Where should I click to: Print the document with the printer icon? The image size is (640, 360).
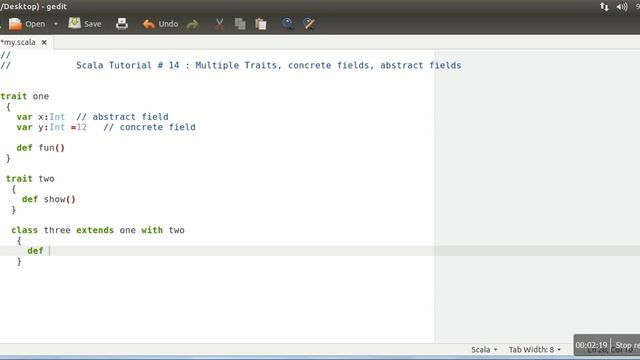122,24
